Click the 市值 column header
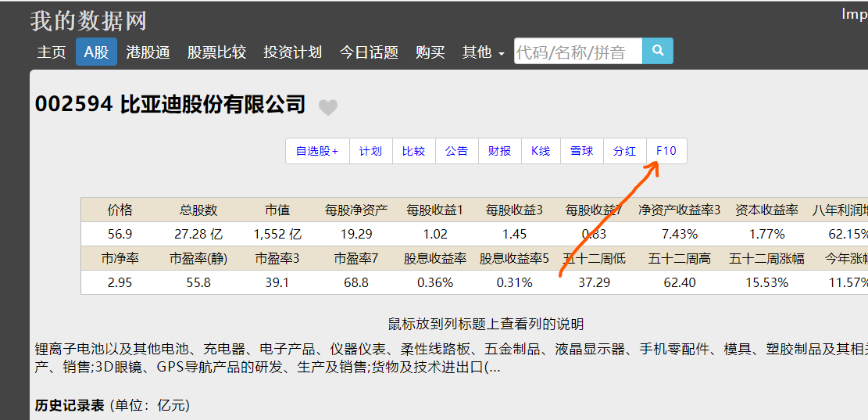Viewport: 868px width, 420px height. (x=277, y=210)
